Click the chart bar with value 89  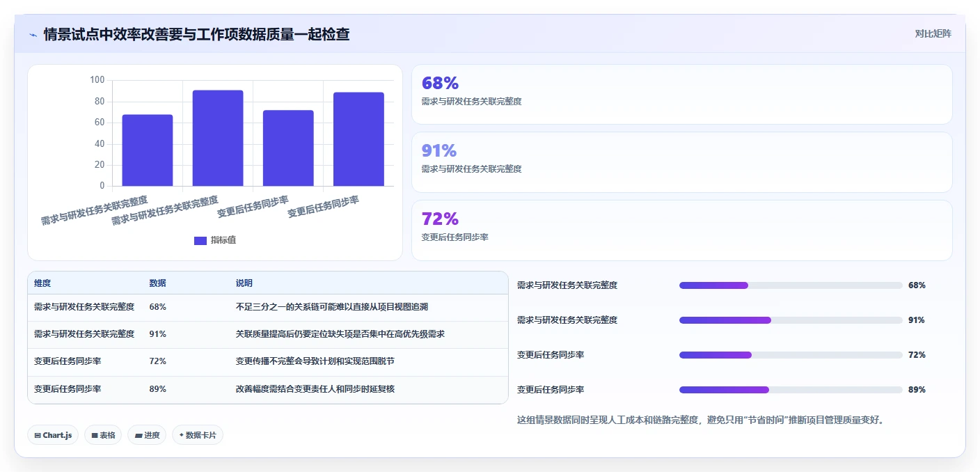358,139
